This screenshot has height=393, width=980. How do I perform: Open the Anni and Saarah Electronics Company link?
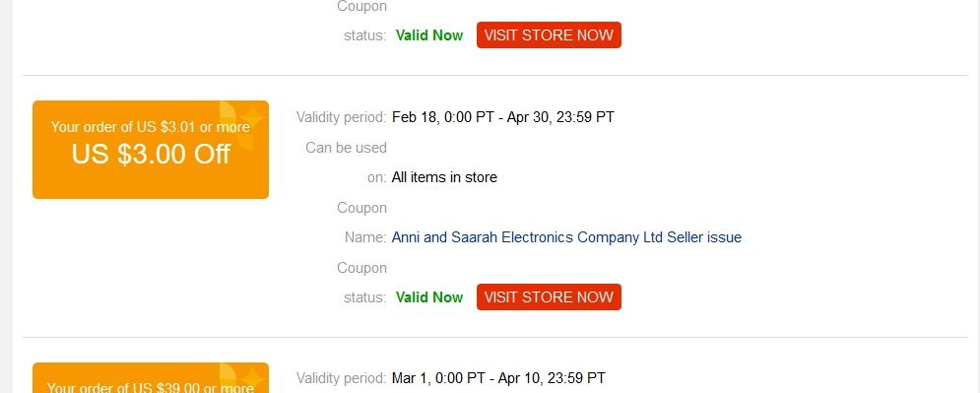tap(566, 237)
